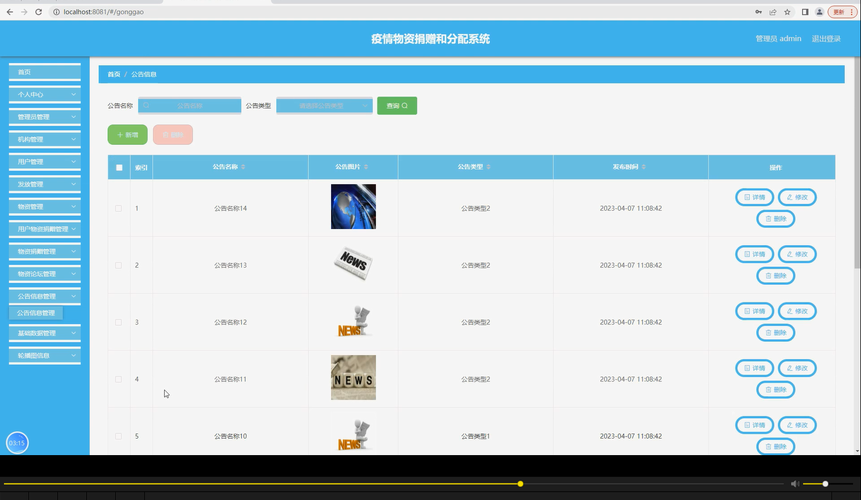Click 修改 for 公告名称13
861x500 pixels.
pos(797,254)
